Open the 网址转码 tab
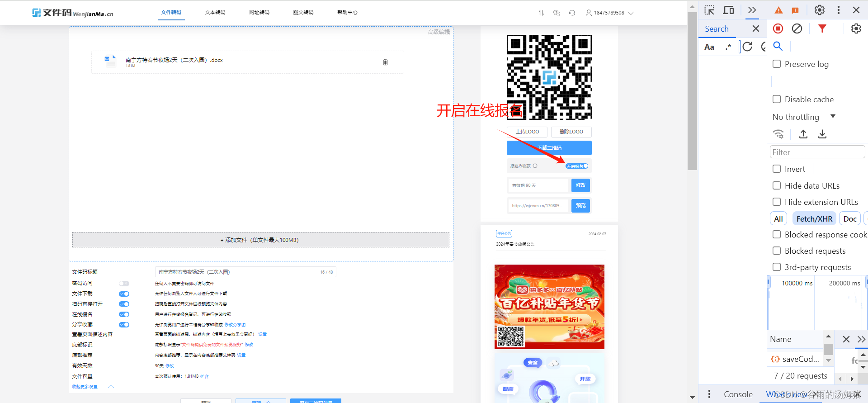 (259, 12)
